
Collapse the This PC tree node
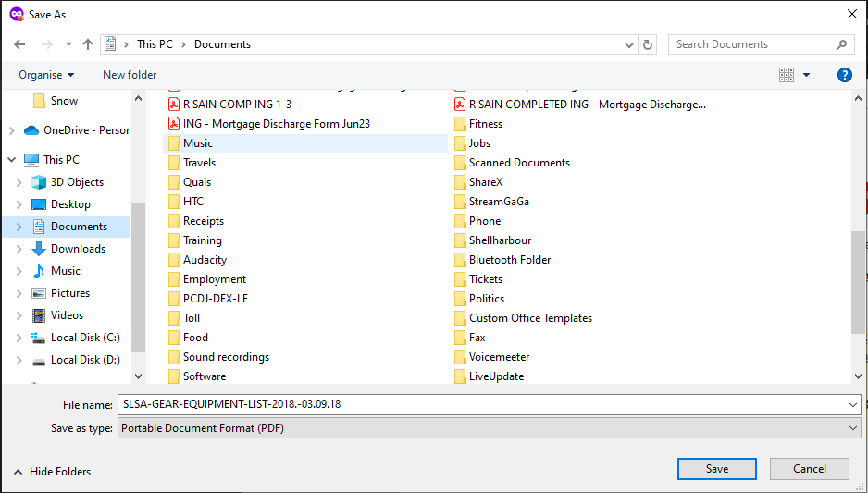coord(12,160)
